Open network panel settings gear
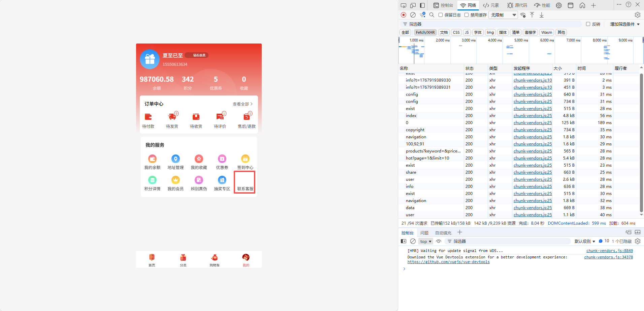644x311 pixels. [x=638, y=15]
